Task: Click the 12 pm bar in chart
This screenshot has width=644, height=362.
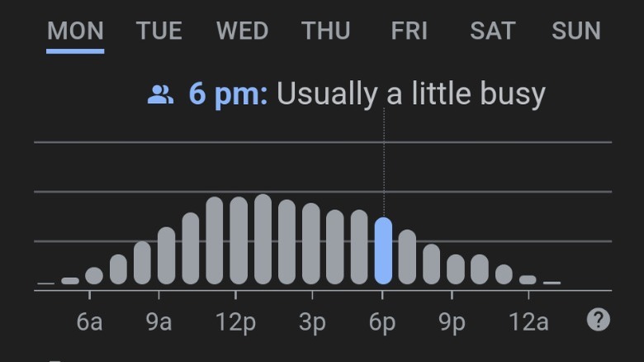Action: pyautogui.click(x=239, y=241)
